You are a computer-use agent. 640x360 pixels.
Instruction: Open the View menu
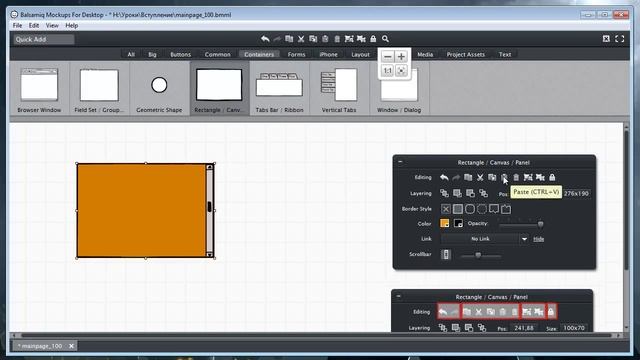pos(52,25)
